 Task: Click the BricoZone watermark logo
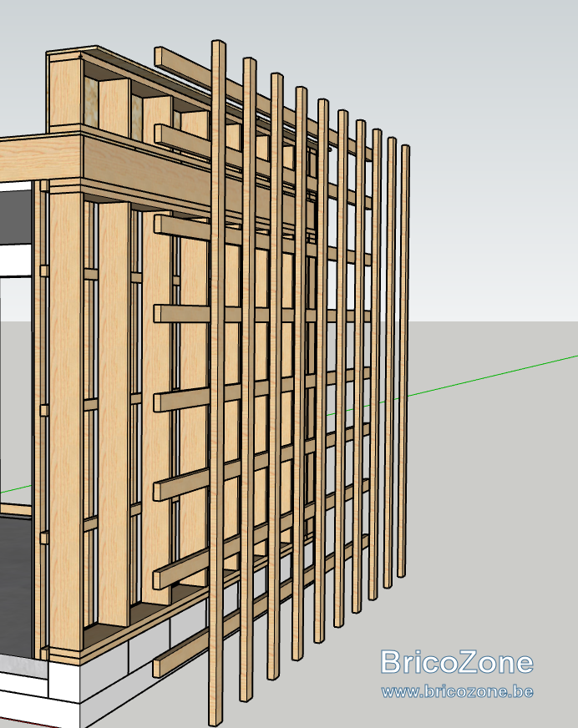[457, 662]
